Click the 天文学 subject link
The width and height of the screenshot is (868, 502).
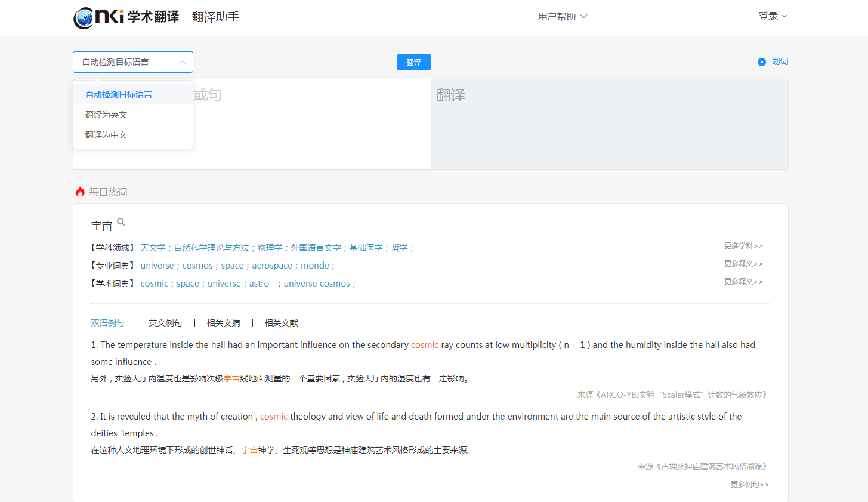coord(153,248)
